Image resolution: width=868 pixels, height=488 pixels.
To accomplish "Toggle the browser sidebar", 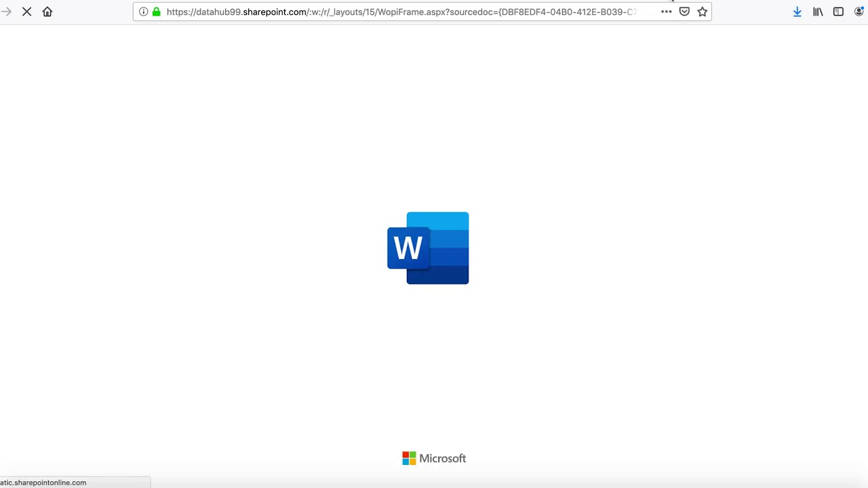I will pos(838,12).
